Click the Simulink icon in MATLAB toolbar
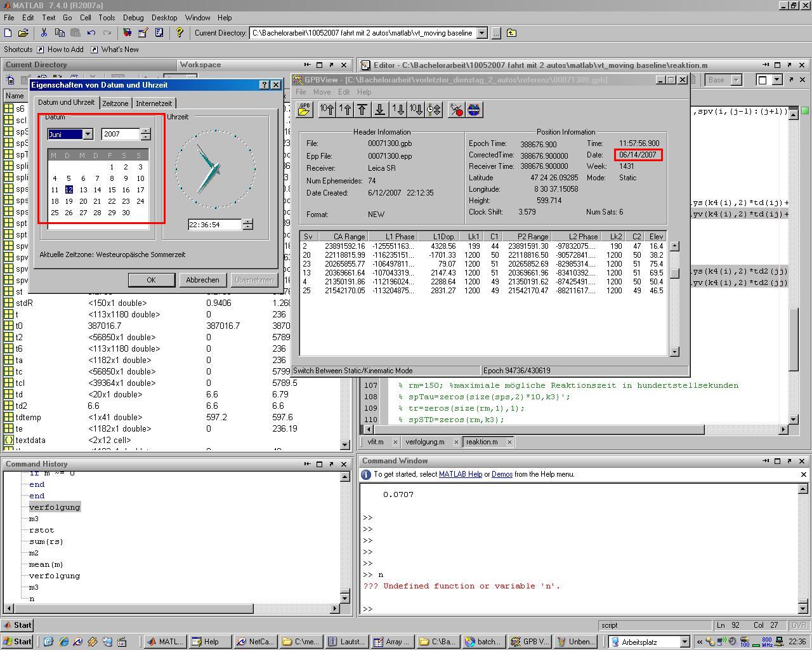 pos(127,33)
